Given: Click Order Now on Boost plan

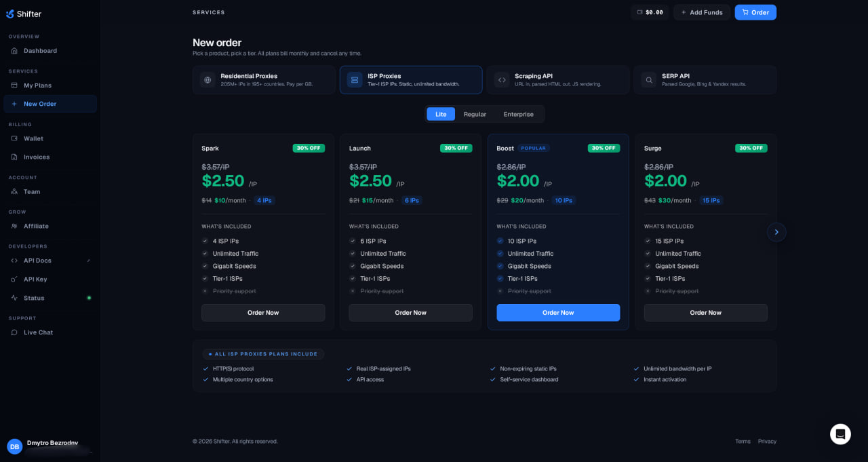Looking at the screenshot, I should point(558,313).
